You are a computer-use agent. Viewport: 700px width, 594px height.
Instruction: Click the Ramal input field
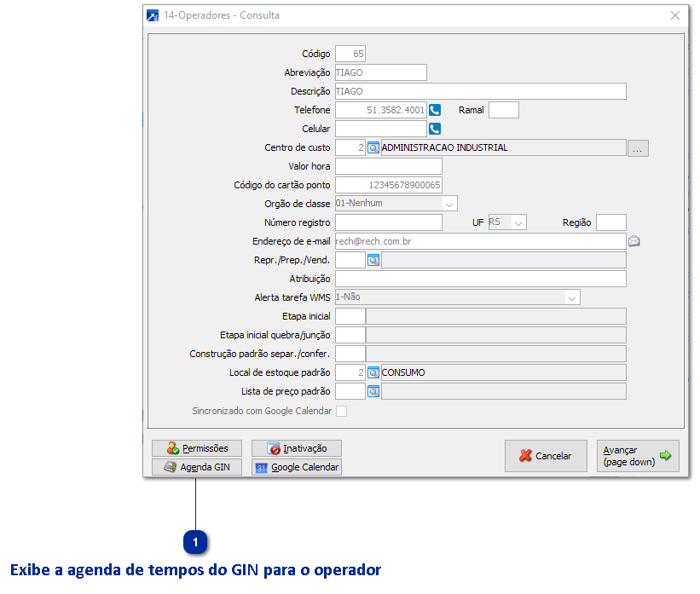[x=504, y=110]
